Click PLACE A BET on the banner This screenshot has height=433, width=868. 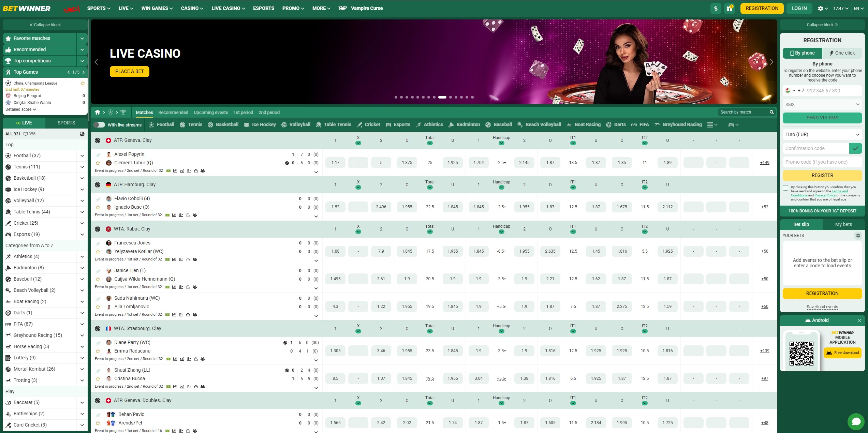tap(130, 72)
